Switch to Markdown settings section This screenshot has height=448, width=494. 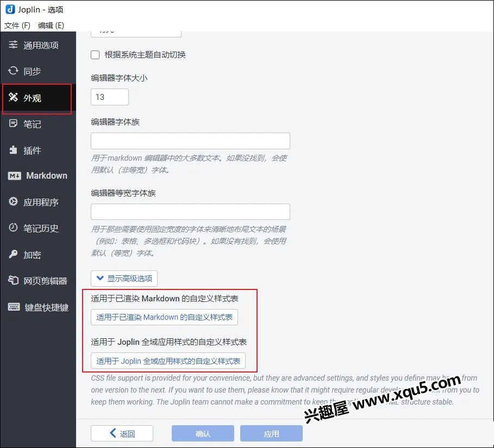[38, 176]
